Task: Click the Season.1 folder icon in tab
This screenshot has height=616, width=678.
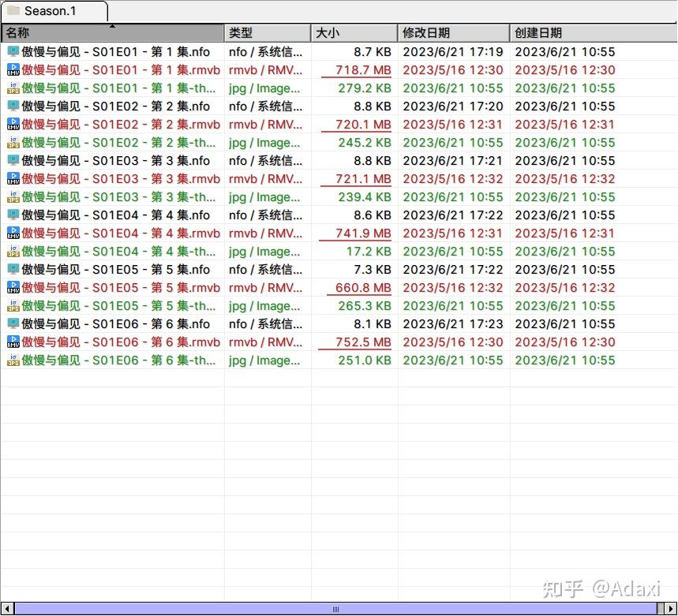Action: click(13, 11)
